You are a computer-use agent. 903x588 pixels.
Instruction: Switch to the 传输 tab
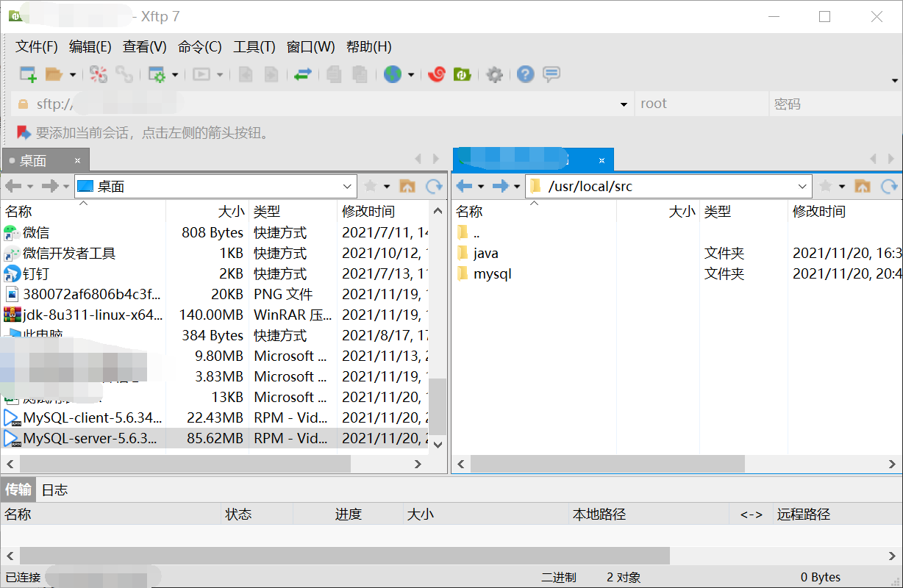pos(18,490)
